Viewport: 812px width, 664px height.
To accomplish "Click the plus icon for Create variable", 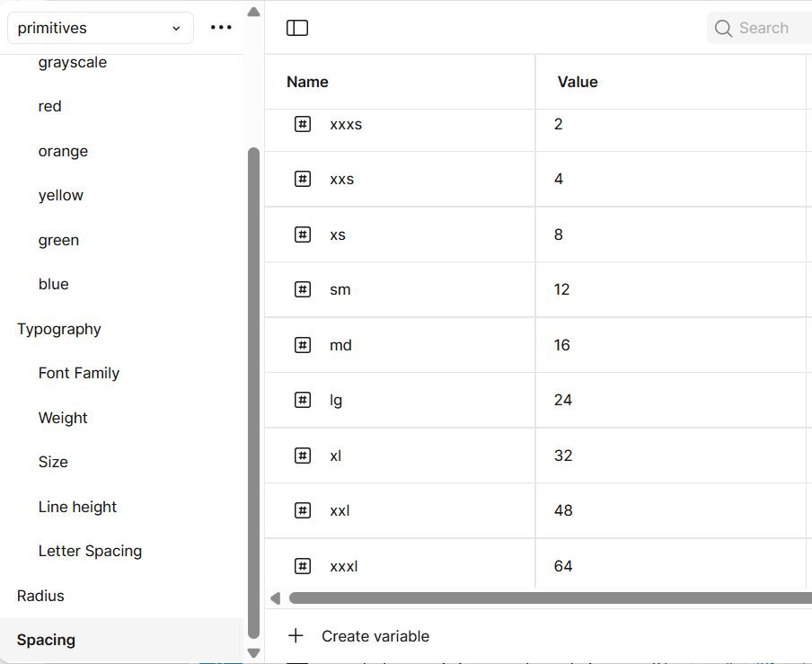I will 296,636.
